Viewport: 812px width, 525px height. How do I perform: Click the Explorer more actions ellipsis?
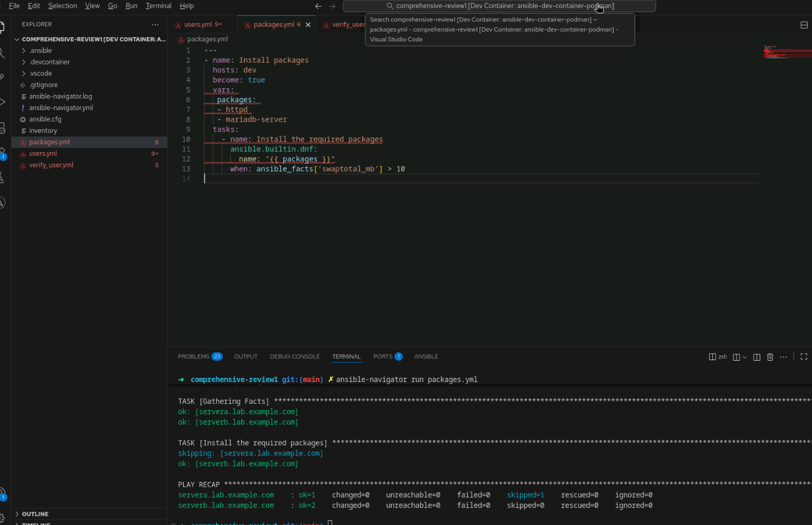point(155,24)
